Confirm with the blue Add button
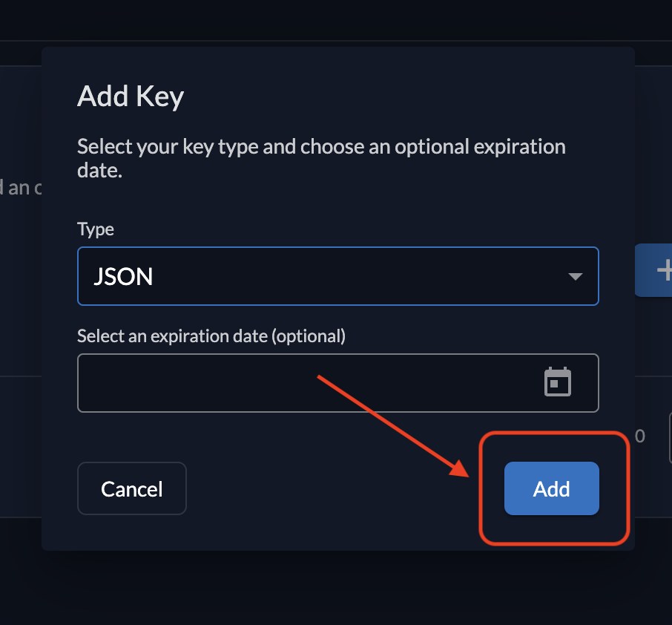Viewport: 672px width, 625px height. [x=551, y=488]
